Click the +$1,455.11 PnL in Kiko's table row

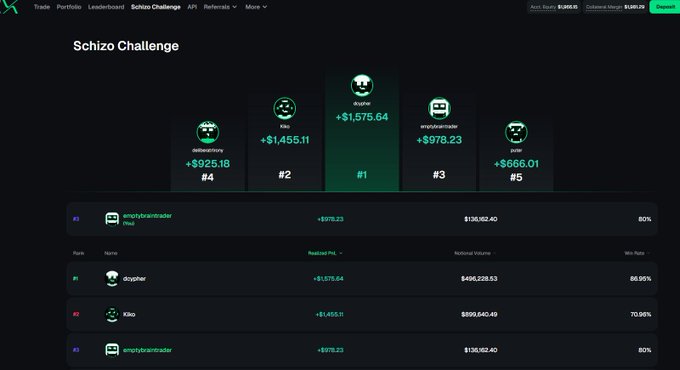coord(329,314)
